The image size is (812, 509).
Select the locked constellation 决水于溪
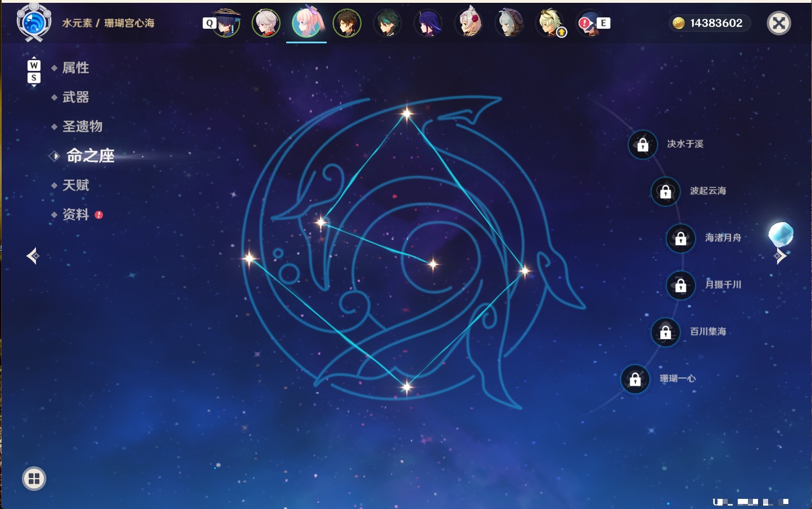pos(643,145)
